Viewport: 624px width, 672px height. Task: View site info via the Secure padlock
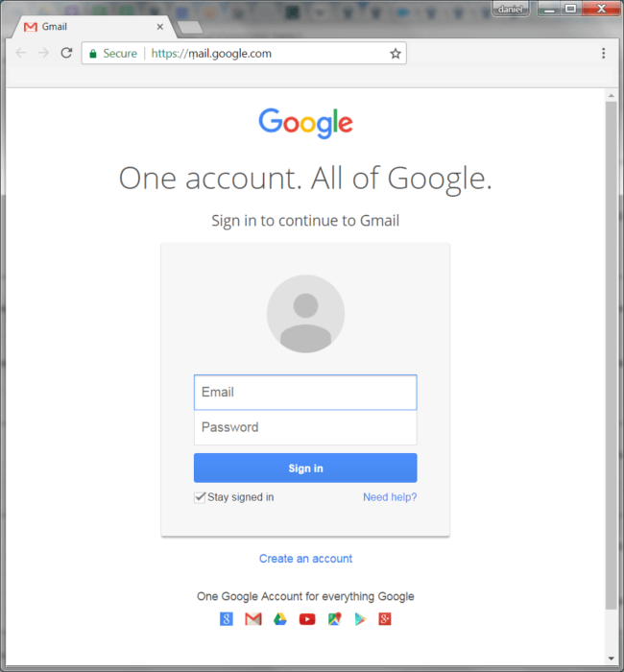coord(93,54)
